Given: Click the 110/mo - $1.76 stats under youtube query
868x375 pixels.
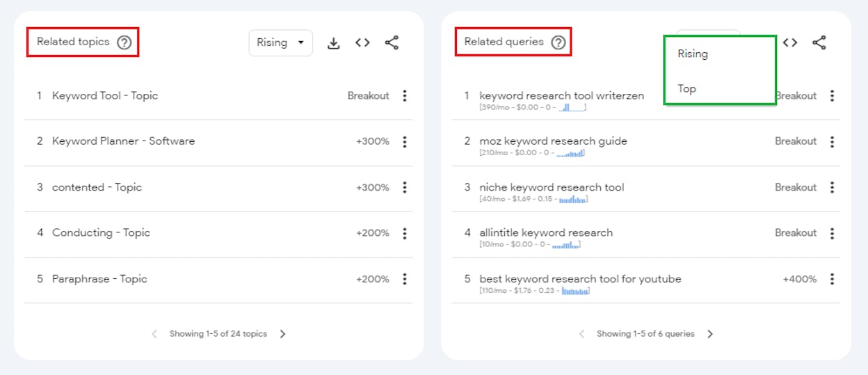Looking at the screenshot, I should pyautogui.click(x=534, y=291).
